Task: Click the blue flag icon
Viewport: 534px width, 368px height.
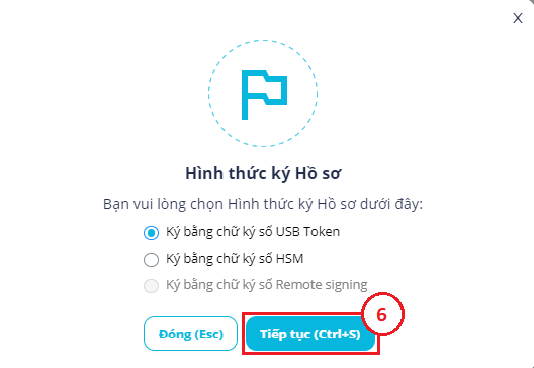Action: click(264, 95)
